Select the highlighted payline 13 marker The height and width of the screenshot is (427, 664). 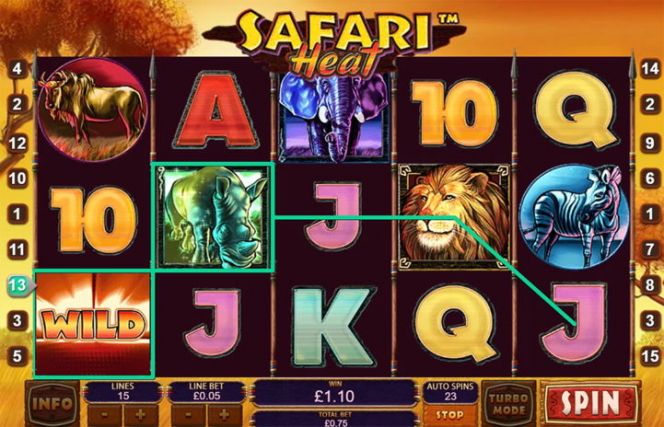19,286
